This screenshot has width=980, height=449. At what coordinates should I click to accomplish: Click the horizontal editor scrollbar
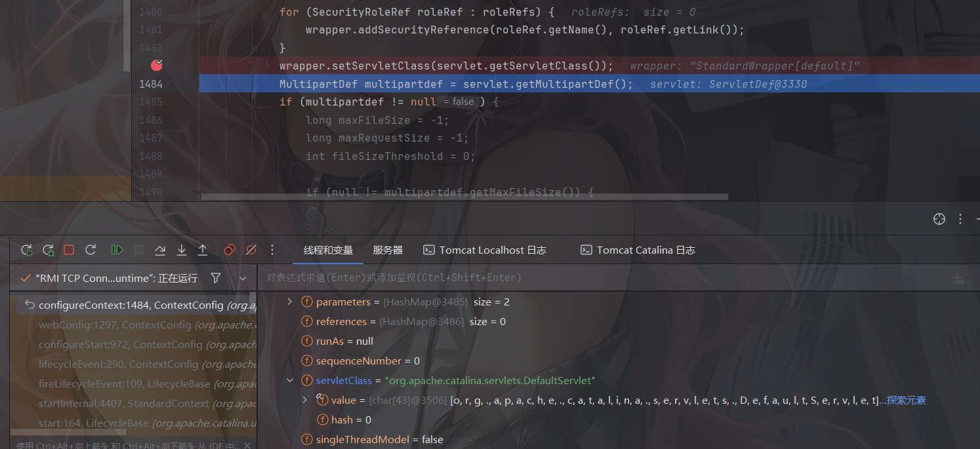(464, 196)
